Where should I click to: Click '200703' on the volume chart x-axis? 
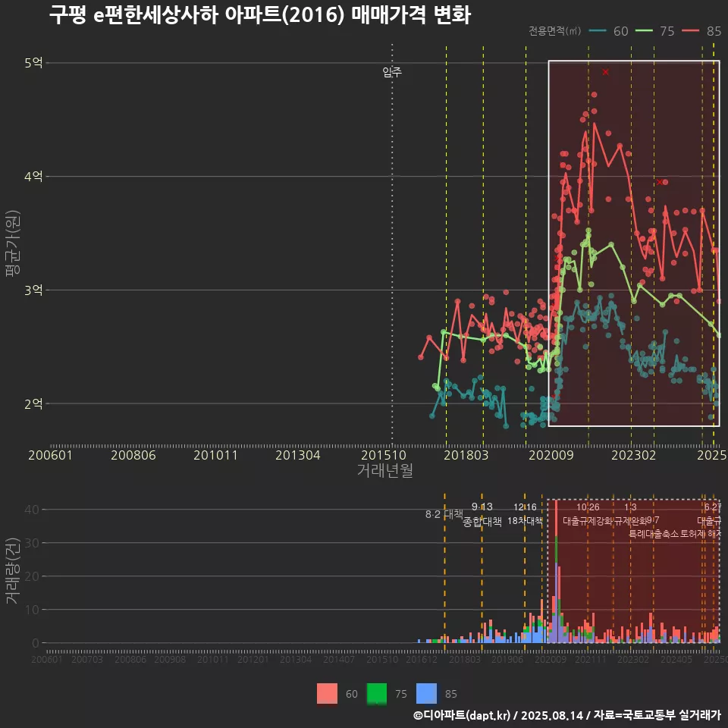coord(86,659)
